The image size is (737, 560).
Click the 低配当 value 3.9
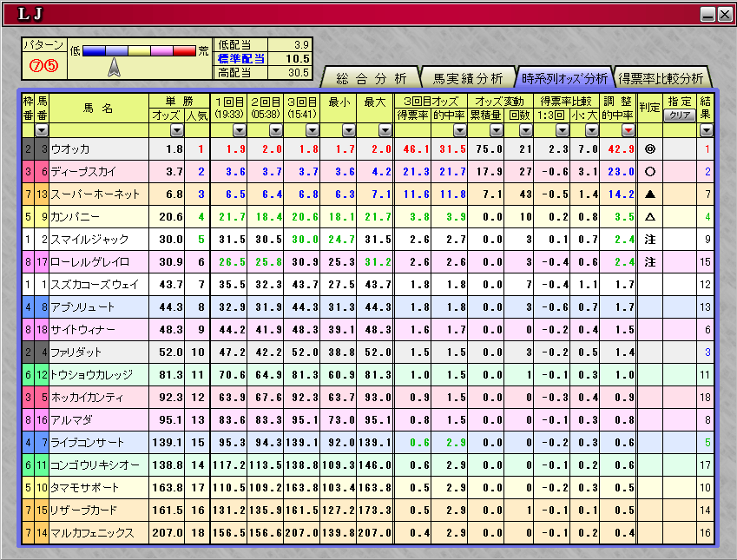(x=301, y=44)
